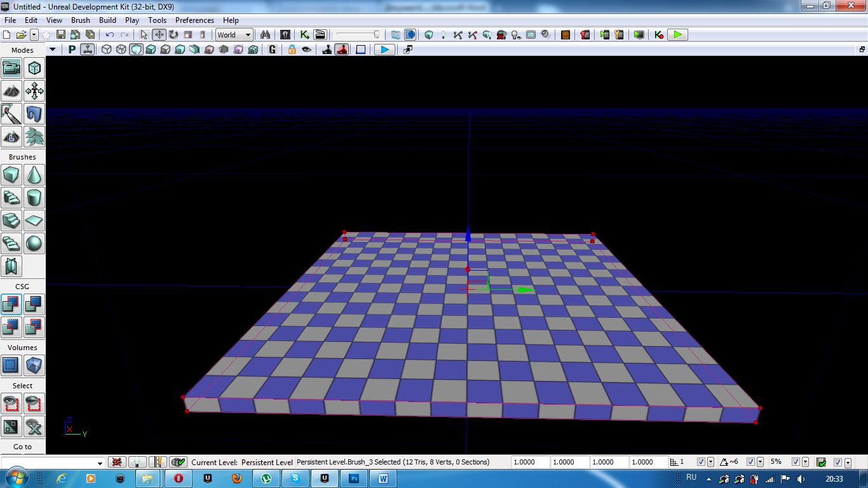Click status bar command input field
868x488 pixels.
click(x=48, y=463)
